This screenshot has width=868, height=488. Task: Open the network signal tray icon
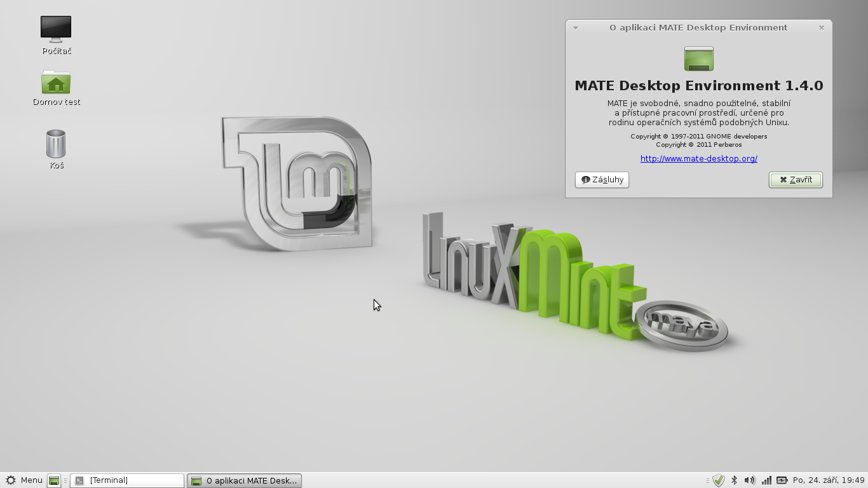(766, 480)
